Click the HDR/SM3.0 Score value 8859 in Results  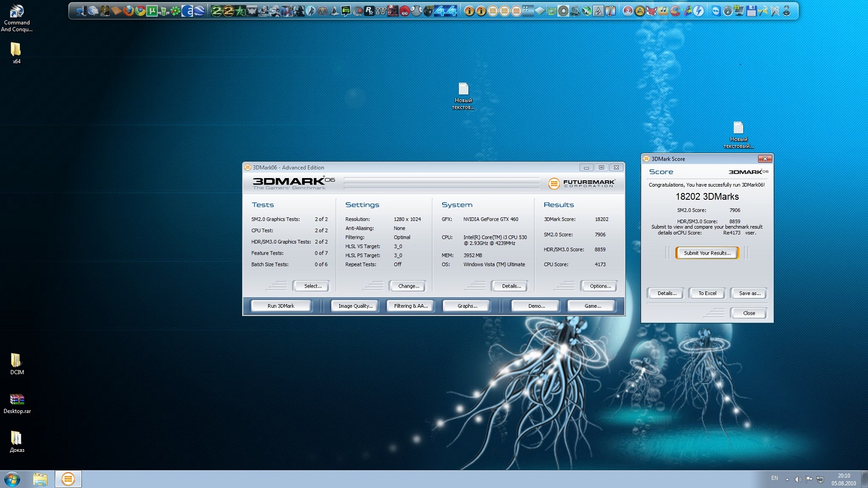click(x=600, y=249)
